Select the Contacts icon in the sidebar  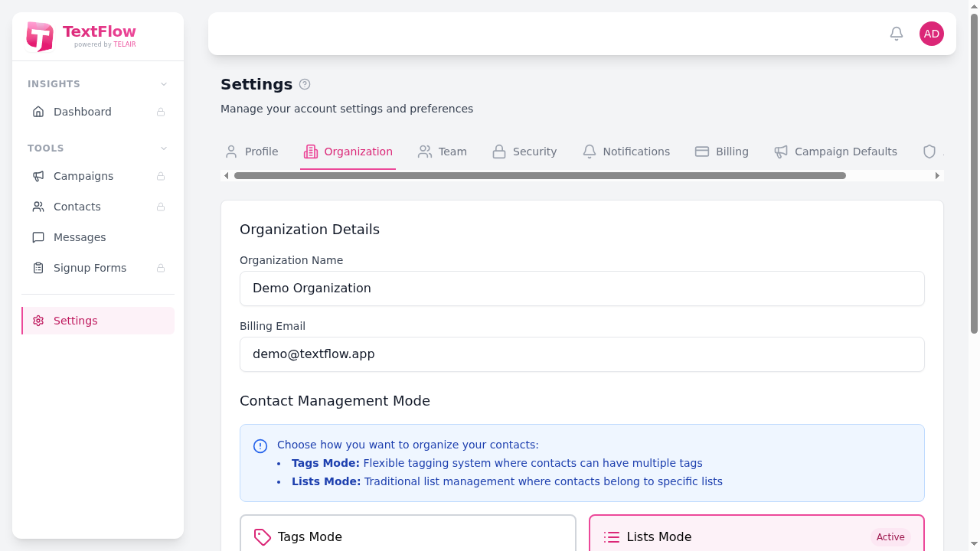tap(38, 207)
